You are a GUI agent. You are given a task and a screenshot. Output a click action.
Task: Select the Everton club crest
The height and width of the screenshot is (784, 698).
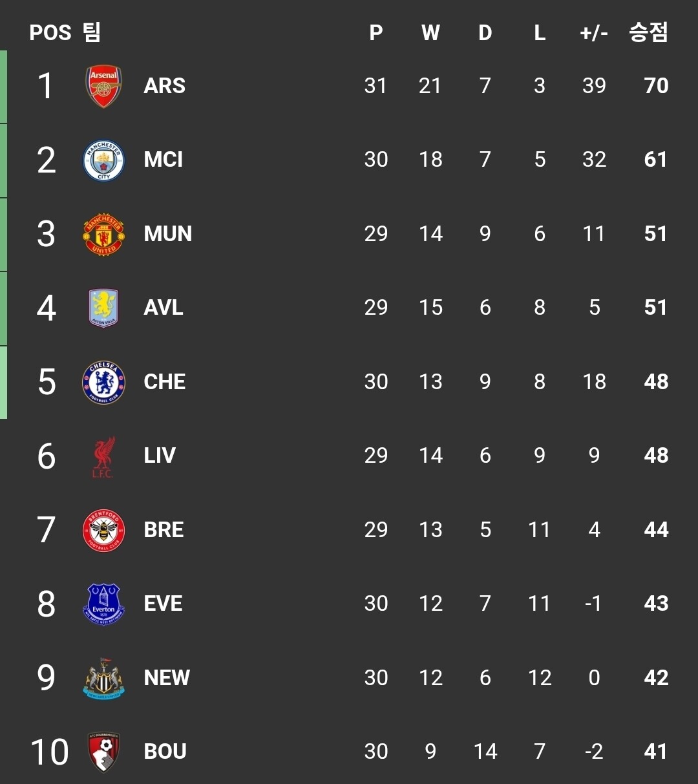click(103, 604)
